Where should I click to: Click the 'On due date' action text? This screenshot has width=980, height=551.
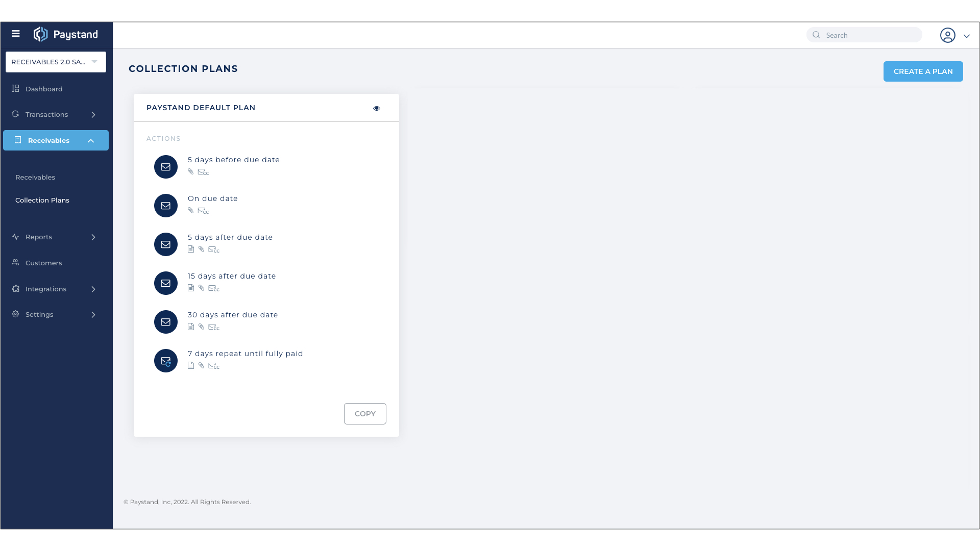[213, 198]
